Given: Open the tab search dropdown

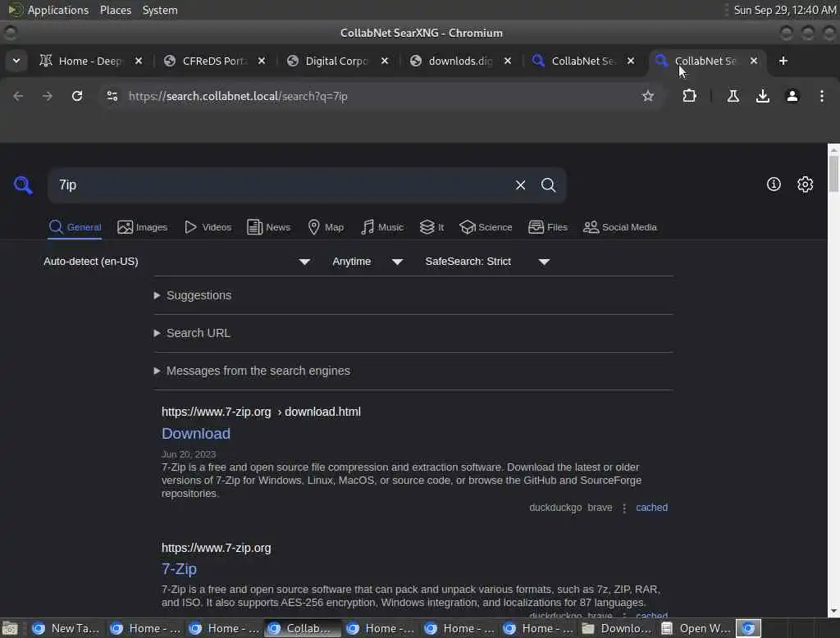Looking at the screenshot, I should (16, 61).
